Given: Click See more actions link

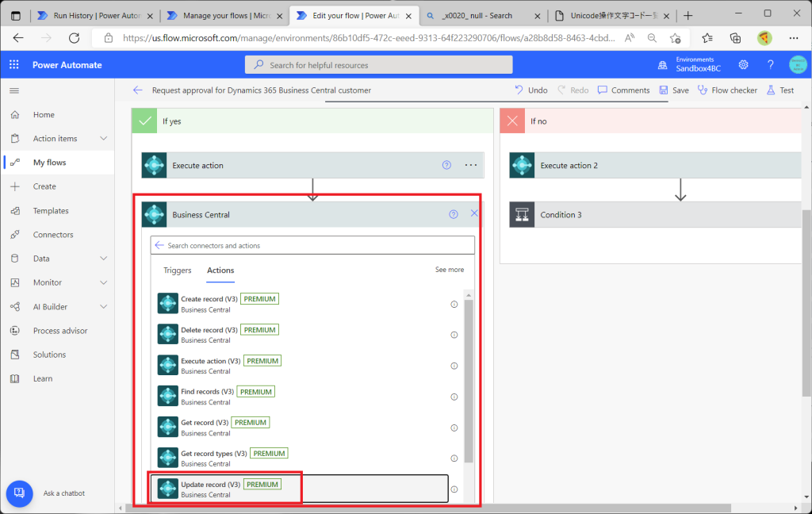Looking at the screenshot, I should point(450,270).
